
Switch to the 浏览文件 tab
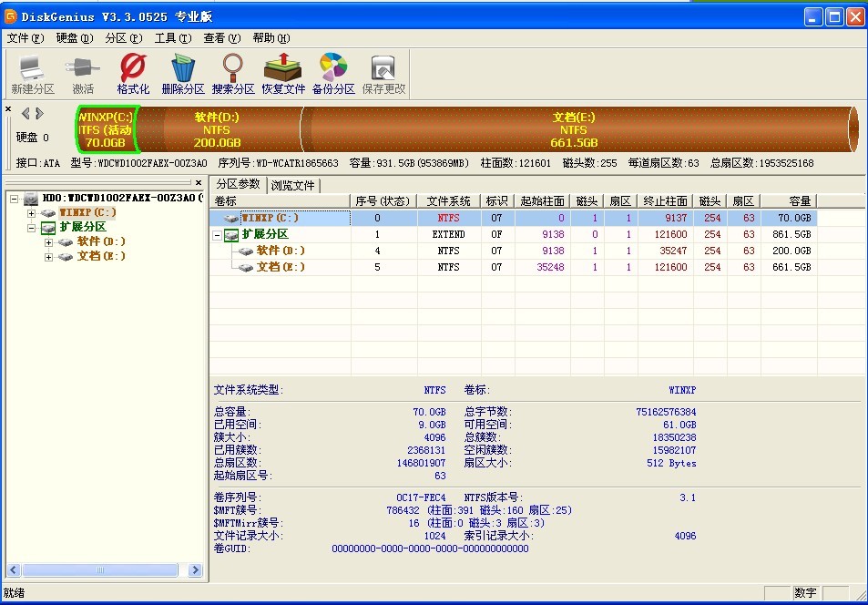tap(293, 185)
